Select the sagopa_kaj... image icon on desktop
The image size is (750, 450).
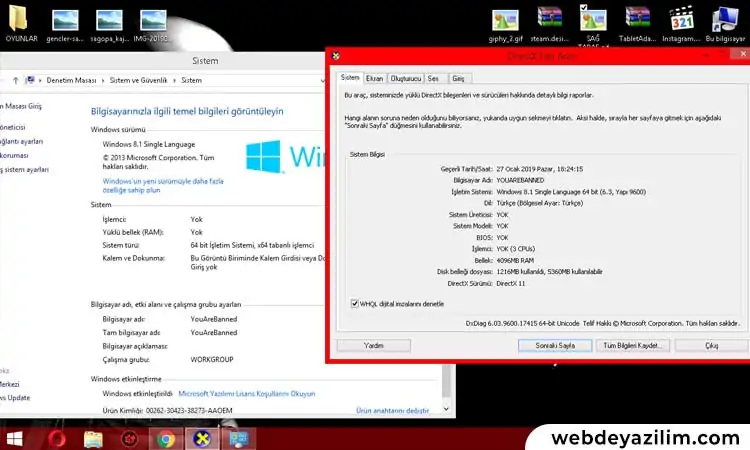(110, 25)
